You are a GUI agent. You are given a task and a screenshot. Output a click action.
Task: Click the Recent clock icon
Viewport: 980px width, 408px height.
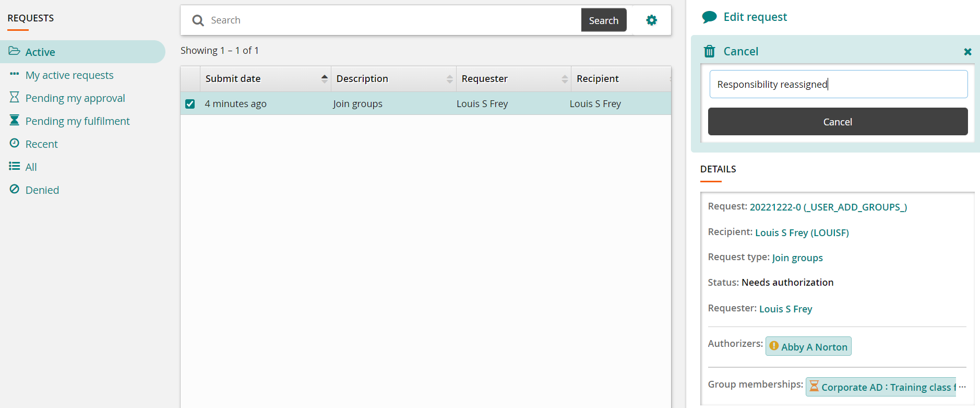(15, 143)
